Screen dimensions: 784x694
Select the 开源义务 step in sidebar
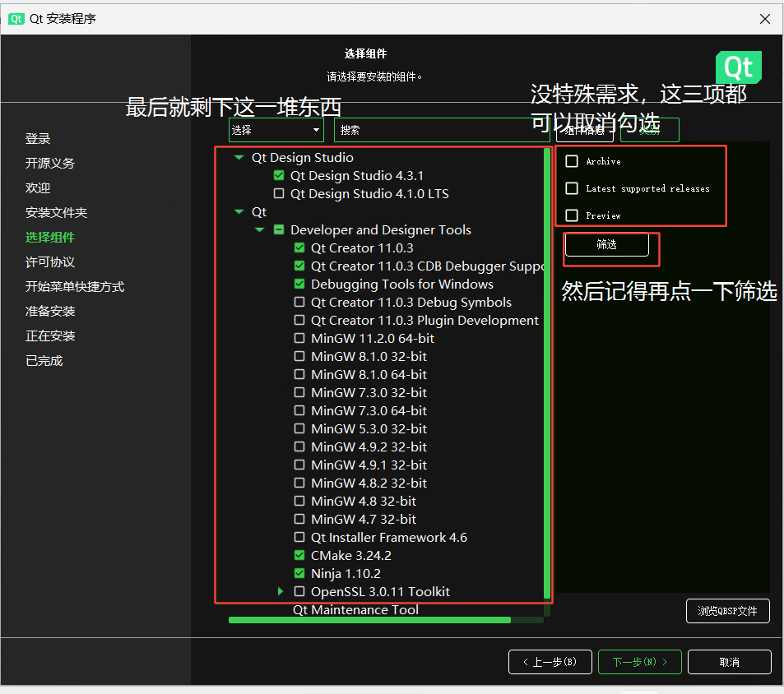[x=50, y=164]
